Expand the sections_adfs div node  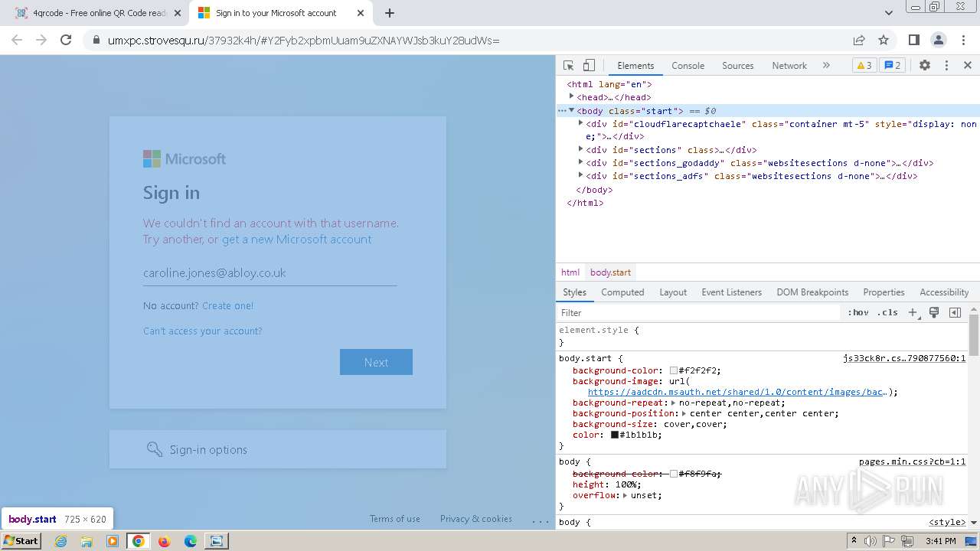[x=580, y=175]
